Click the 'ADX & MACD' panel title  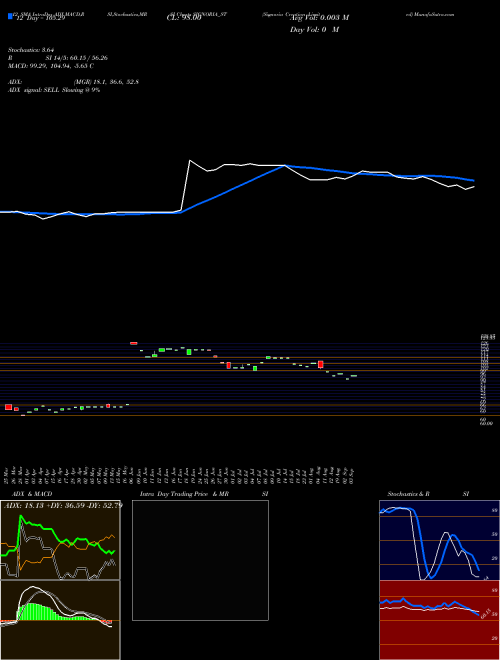pos(32,494)
